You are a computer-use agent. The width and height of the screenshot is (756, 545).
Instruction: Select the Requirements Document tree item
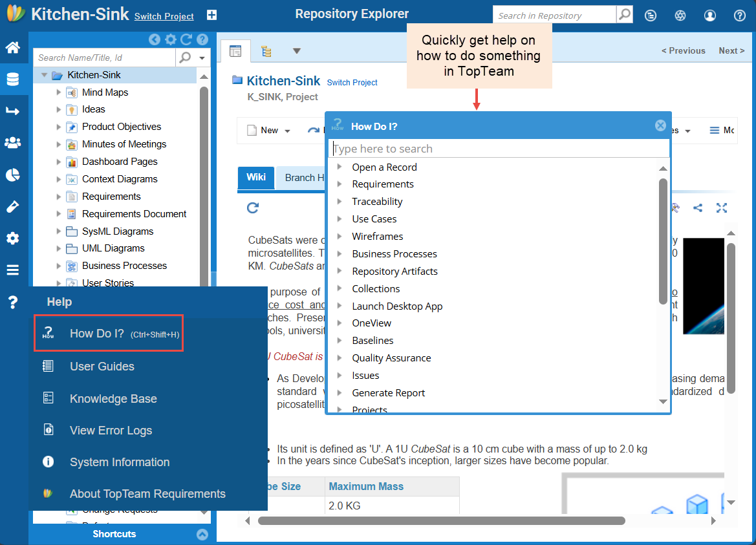tap(134, 214)
